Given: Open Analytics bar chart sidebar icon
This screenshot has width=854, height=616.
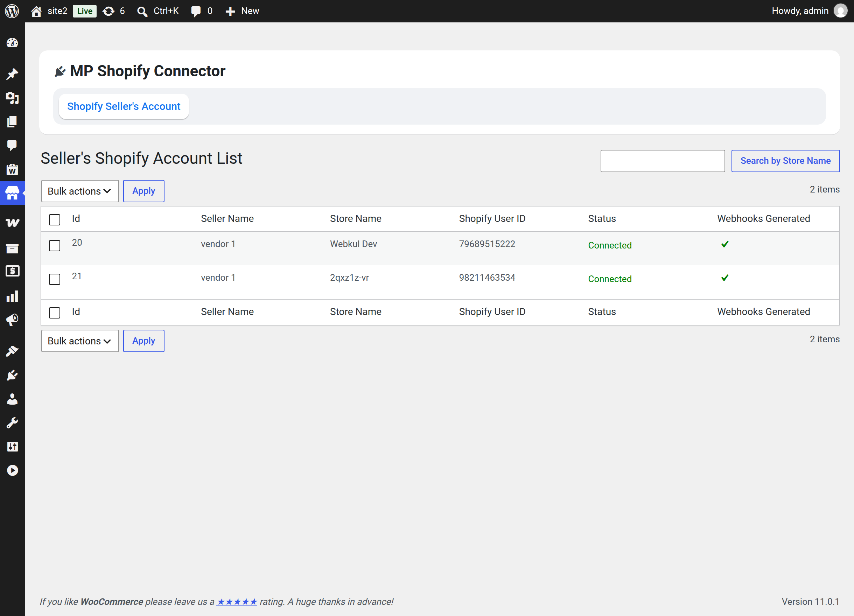Looking at the screenshot, I should 13,296.
